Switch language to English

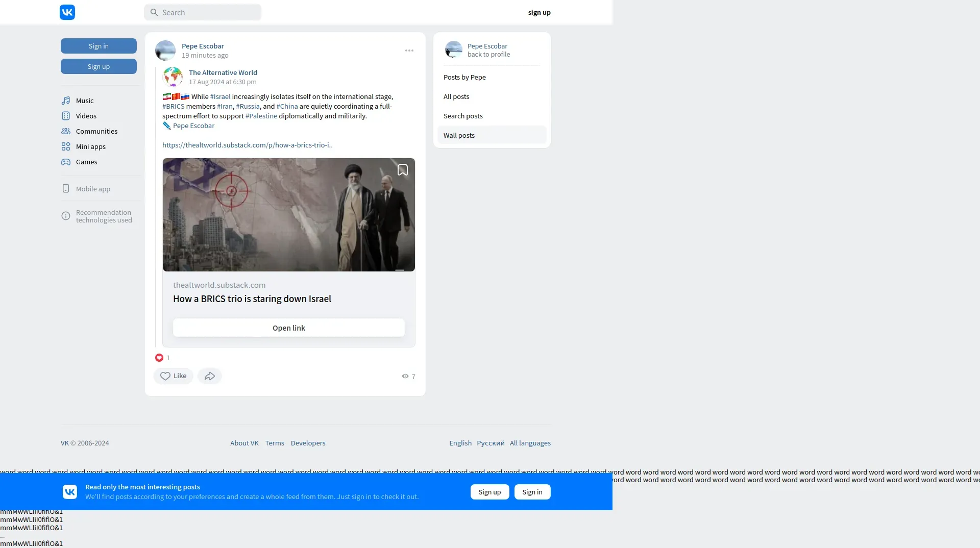pyautogui.click(x=460, y=443)
